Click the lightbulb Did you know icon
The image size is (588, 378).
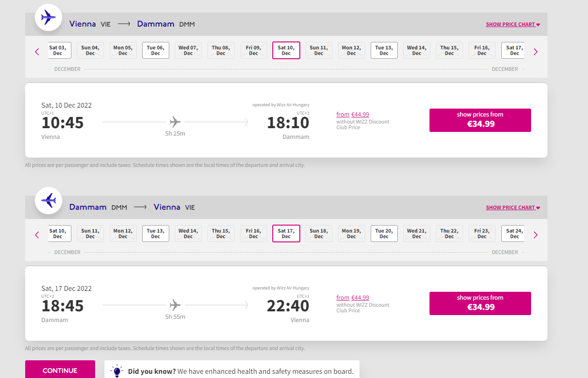click(117, 371)
